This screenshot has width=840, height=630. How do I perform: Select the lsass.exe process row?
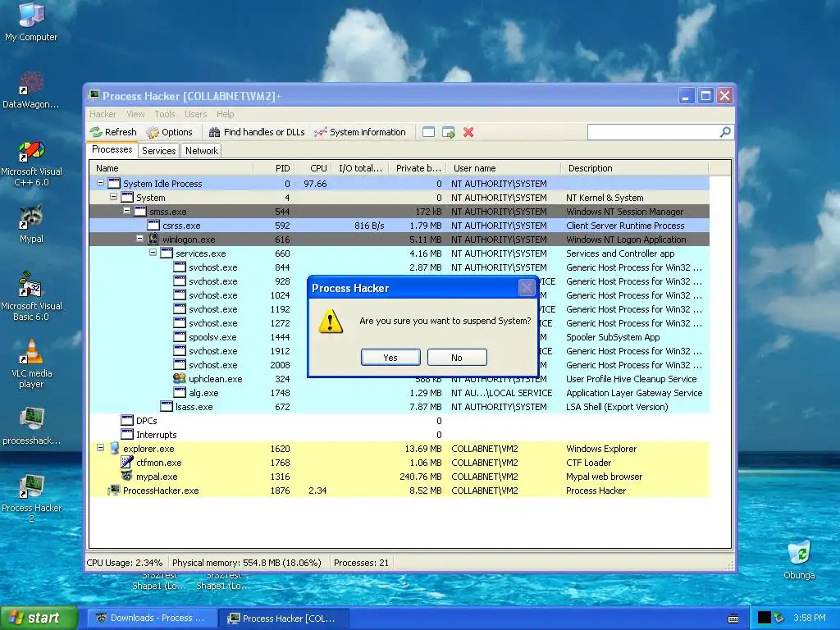tap(399, 407)
